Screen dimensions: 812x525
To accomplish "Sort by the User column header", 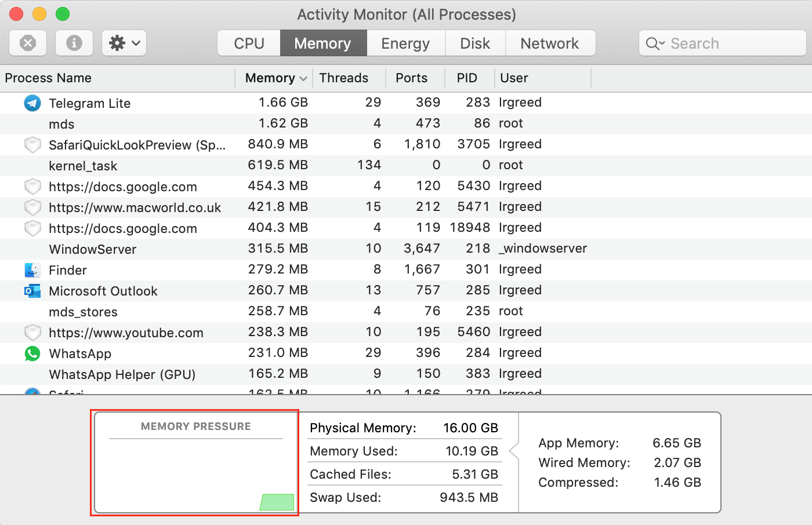I will tap(543, 78).
